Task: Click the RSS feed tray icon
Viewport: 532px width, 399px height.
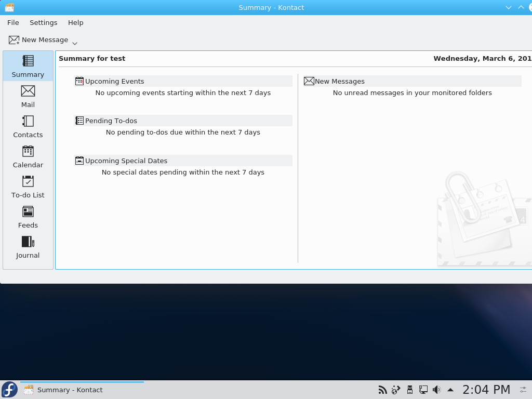Action: point(383,390)
